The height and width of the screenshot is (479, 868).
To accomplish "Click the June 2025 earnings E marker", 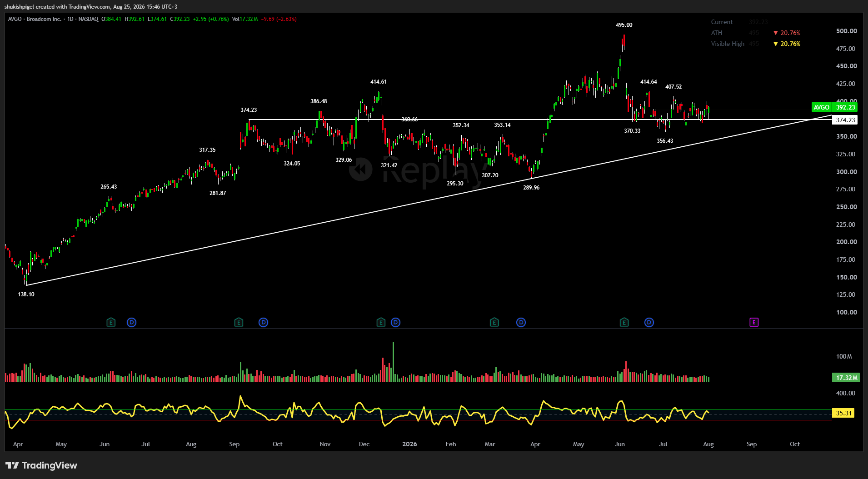I will (111, 322).
